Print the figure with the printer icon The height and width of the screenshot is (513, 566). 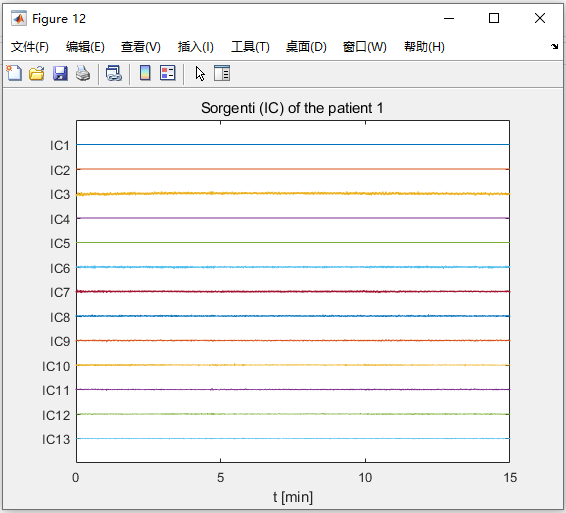pos(83,73)
